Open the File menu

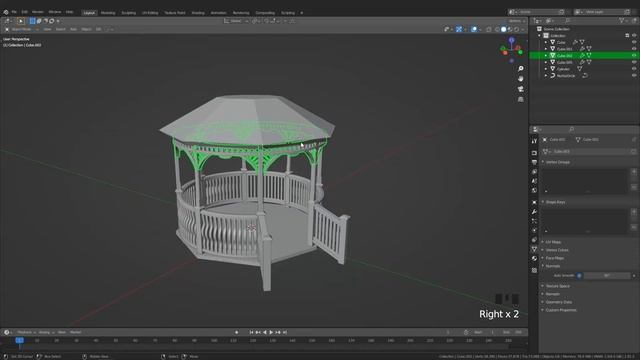coord(14,12)
